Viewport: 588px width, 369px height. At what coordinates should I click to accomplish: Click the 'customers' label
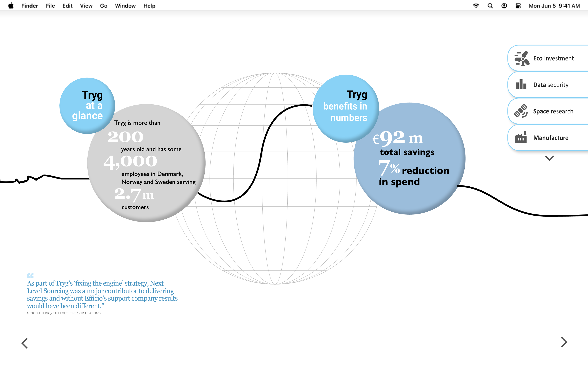(x=135, y=207)
